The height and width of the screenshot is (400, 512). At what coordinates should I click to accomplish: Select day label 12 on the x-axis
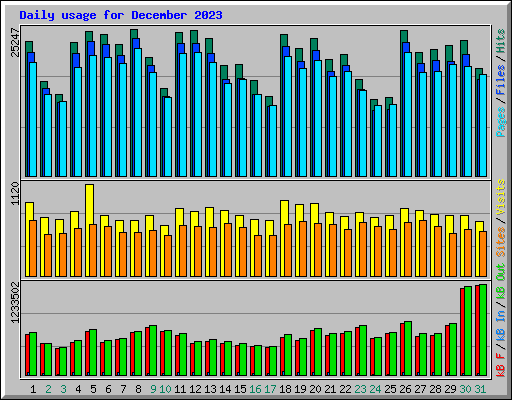[x=195, y=389]
